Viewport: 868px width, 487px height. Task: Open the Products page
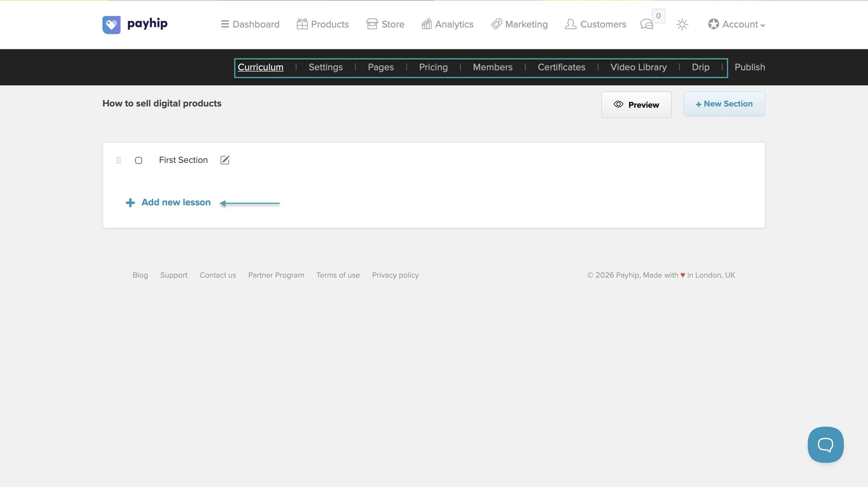pyautogui.click(x=323, y=24)
